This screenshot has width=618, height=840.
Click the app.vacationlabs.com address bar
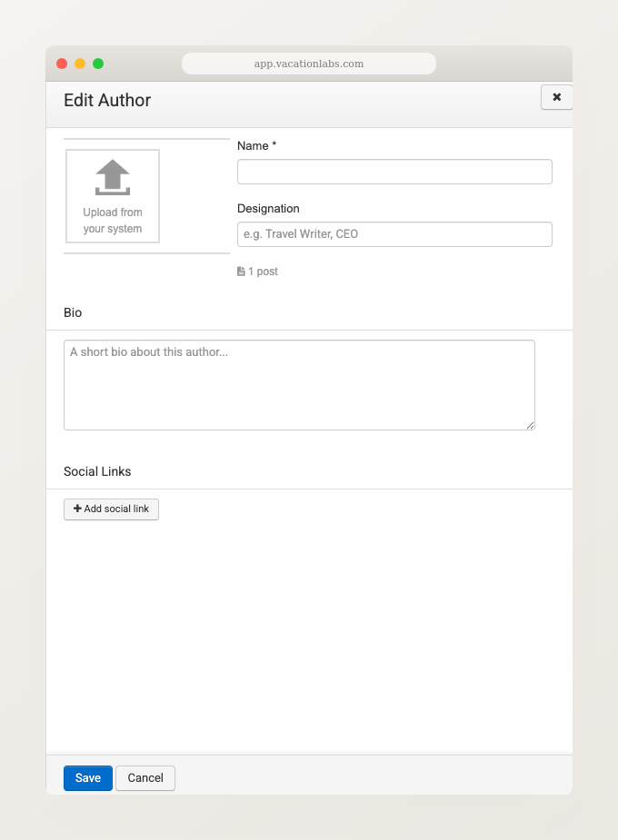coord(309,64)
